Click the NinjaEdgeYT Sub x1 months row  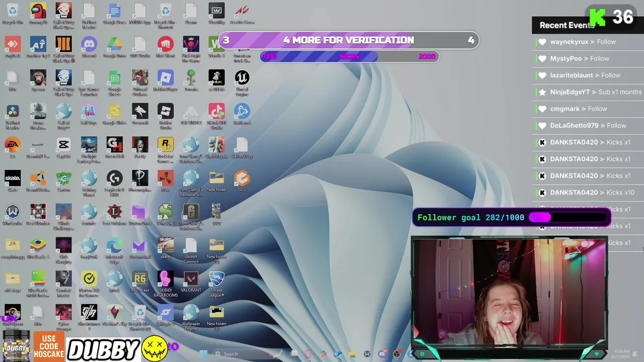588,92
